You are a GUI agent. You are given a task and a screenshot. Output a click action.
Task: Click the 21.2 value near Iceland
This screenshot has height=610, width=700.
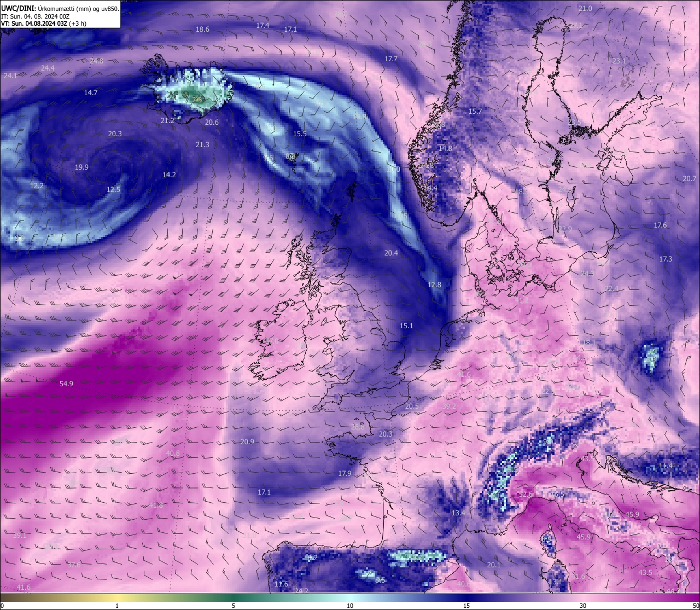(167, 121)
